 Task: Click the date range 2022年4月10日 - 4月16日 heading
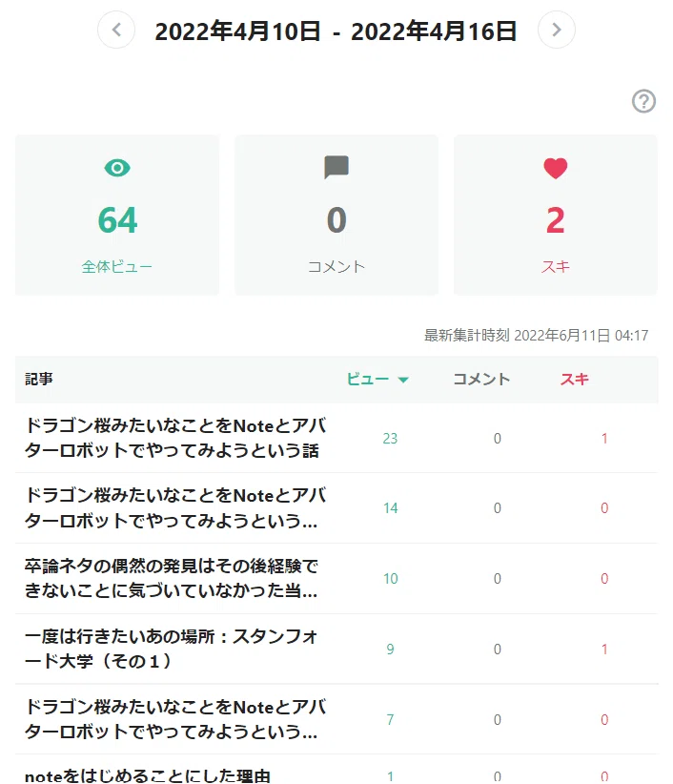(x=336, y=31)
